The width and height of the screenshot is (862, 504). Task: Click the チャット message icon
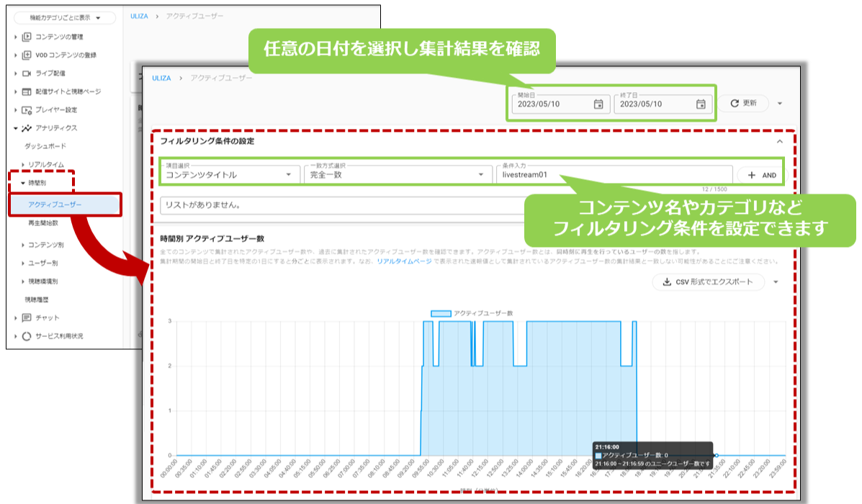pos(27,318)
